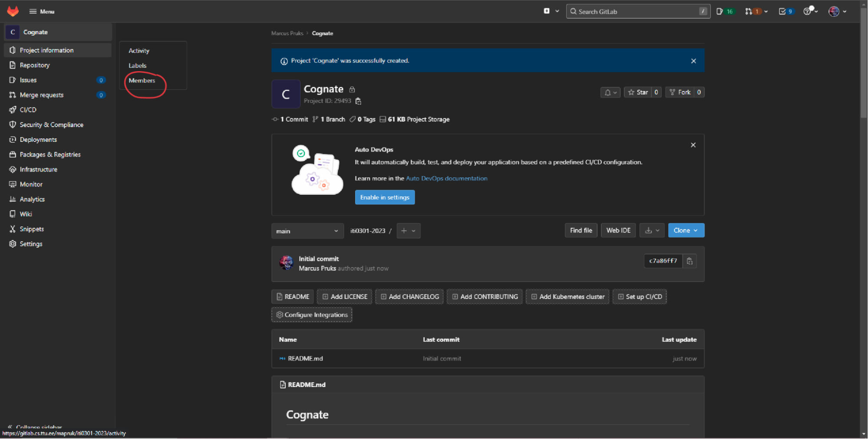This screenshot has height=439, width=868.
Task: Open the notification bell dropdown
Action: pyautogui.click(x=610, y=92)
